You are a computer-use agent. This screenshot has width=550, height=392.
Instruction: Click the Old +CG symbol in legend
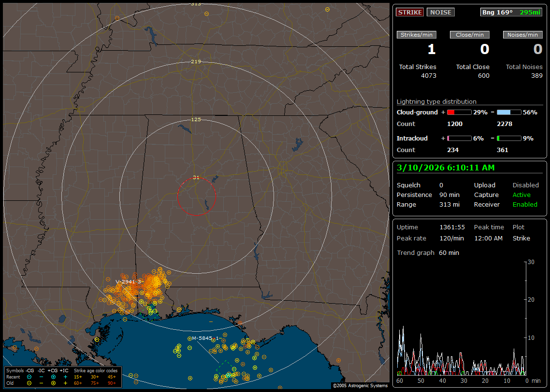(54, 383)
